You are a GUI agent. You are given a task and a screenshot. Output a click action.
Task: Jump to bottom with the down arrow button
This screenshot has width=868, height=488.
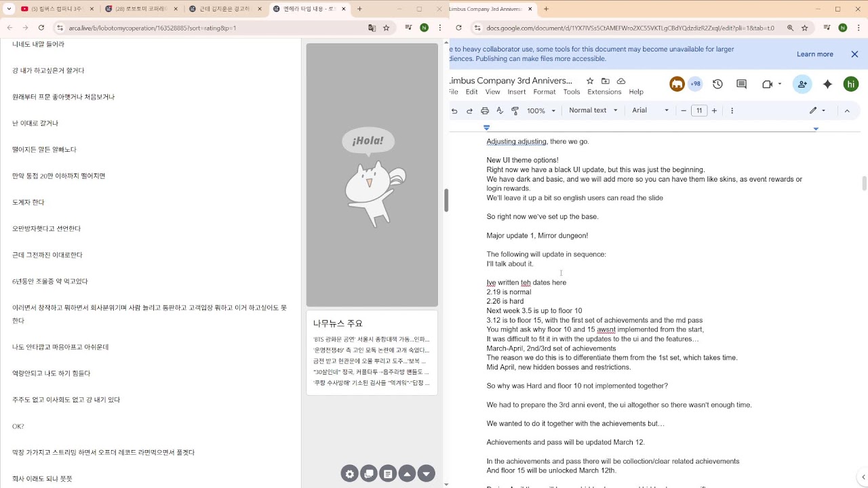click(x=426, y=474)
